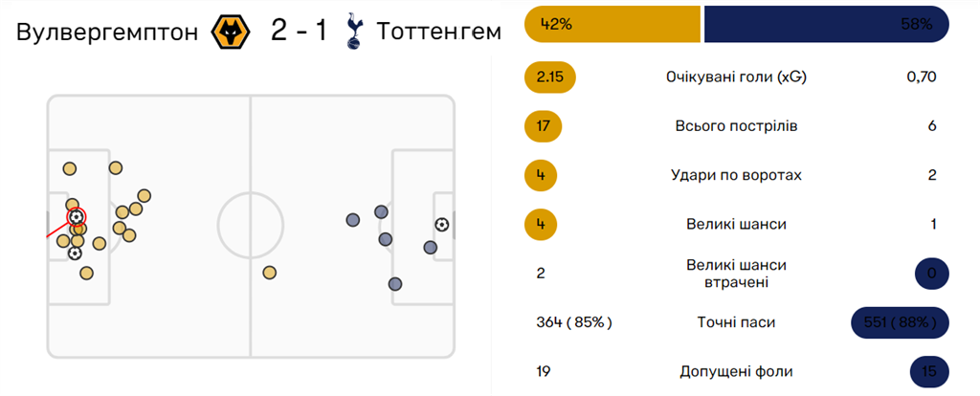
Task: Click the center circle of the pitch
Action: [251, 226]
